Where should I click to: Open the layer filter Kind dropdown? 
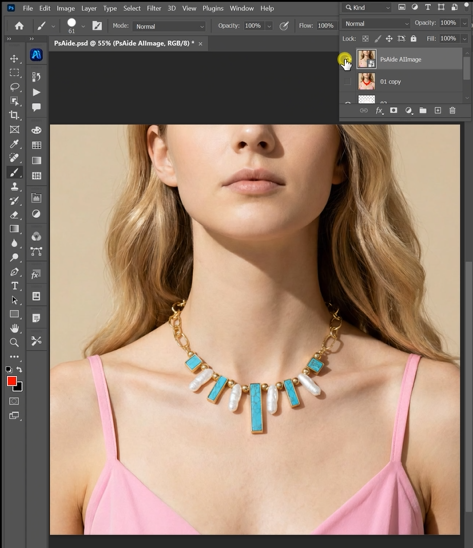tap(367, 7)
